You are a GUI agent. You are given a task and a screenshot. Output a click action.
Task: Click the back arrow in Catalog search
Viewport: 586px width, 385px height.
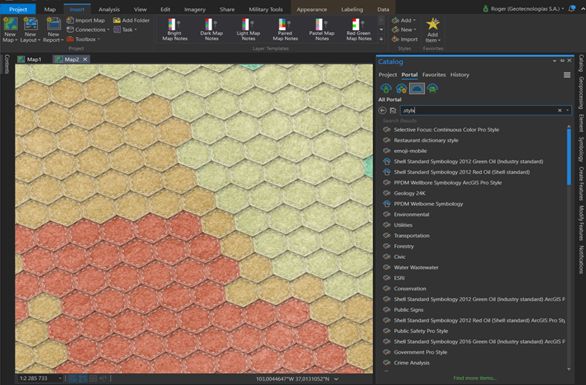click(x=382, y=110)
